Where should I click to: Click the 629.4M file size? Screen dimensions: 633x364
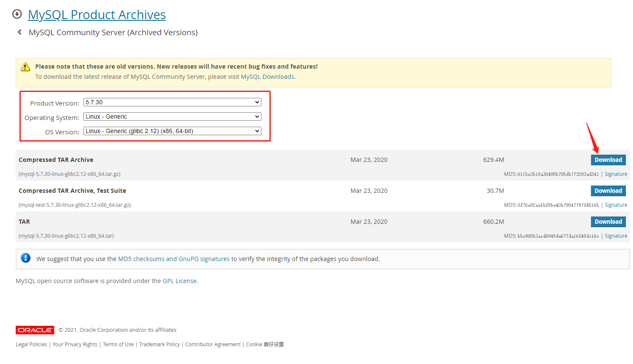[x=494, y=160]
